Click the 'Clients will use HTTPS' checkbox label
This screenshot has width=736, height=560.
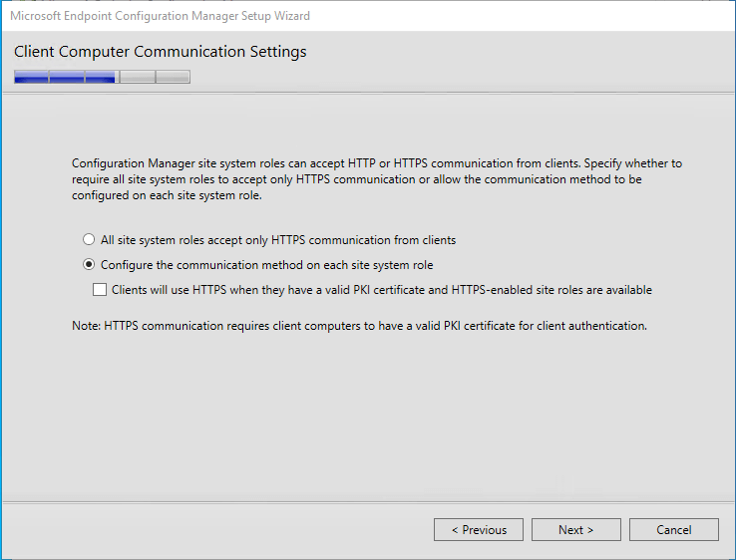point(382,290)
